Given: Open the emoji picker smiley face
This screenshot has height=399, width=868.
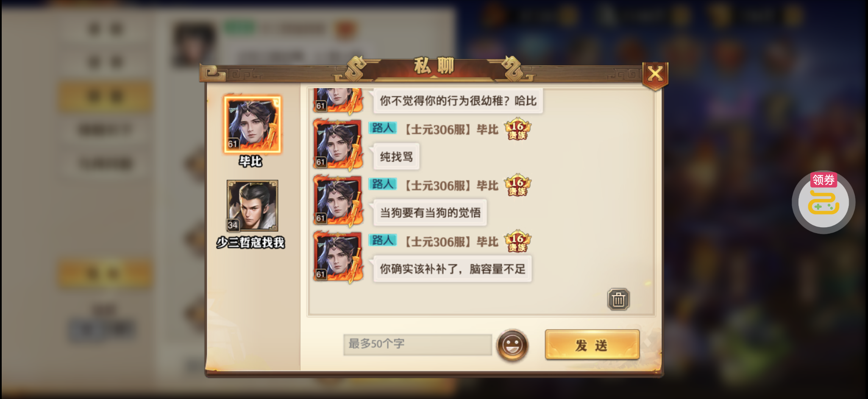Looking at the screenshot, I should (512, 345).
